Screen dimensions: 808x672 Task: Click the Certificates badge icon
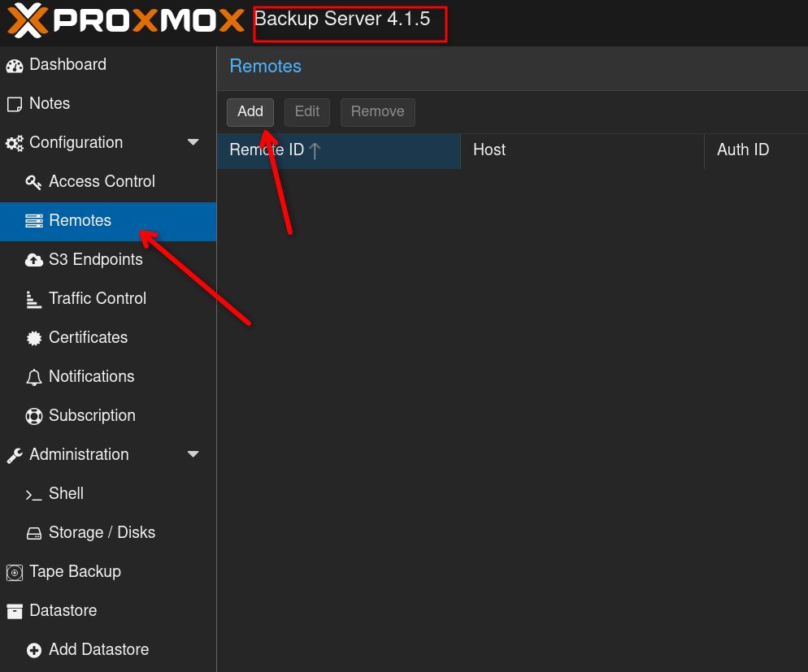[33, 338]
